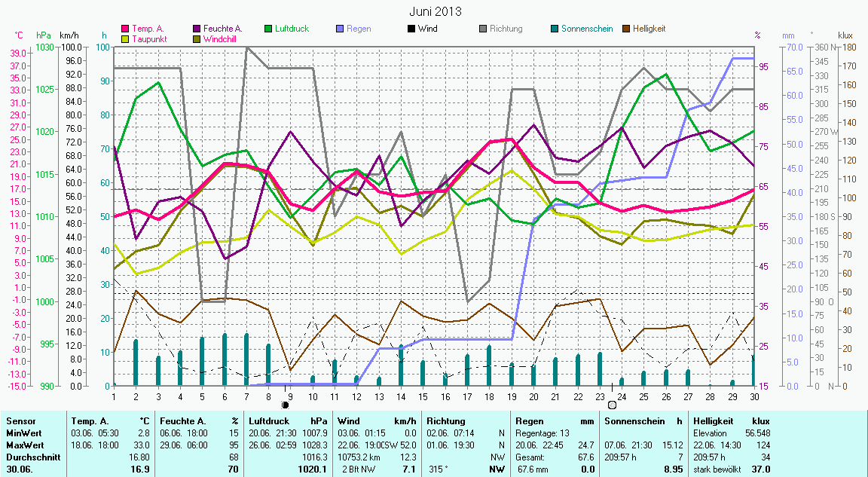868x477 pixels.
Task: Select the brown Helligkeit legend swatch
Action: 626,29
